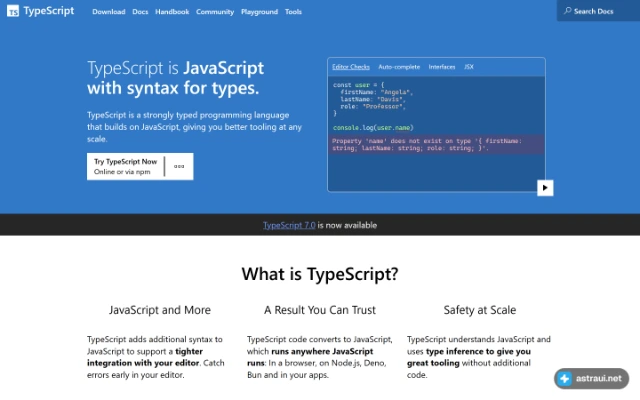Image resolution: width=640 pixels, height=400 pixels.
Task: Focus the Search Docs field
Action: tap(598, 11)
